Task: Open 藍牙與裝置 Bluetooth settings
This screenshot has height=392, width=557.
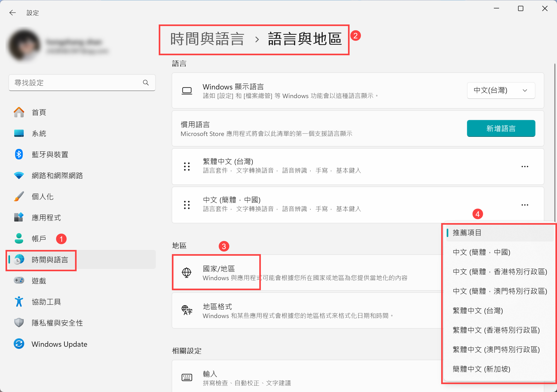Action: [50, 154]
